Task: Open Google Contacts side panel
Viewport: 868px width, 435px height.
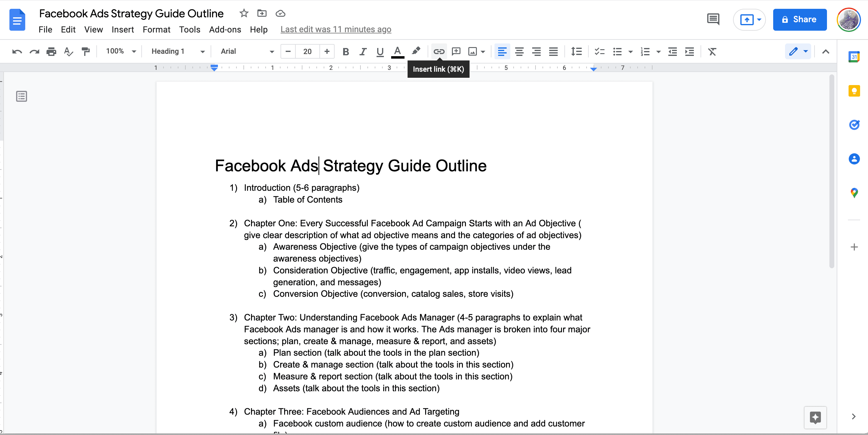Action: click(854, 159)
